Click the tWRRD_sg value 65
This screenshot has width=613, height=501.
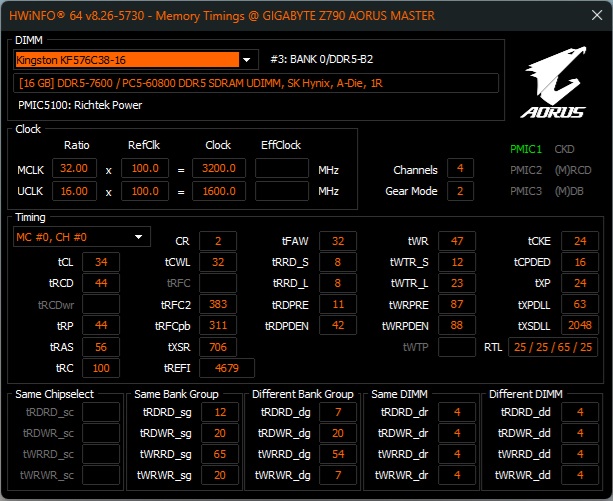click(220, 454)
